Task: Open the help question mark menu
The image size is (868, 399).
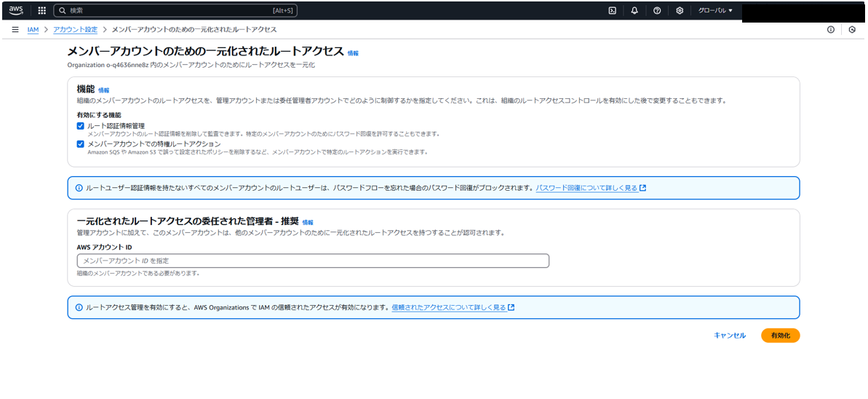Action: coord(657,10)
